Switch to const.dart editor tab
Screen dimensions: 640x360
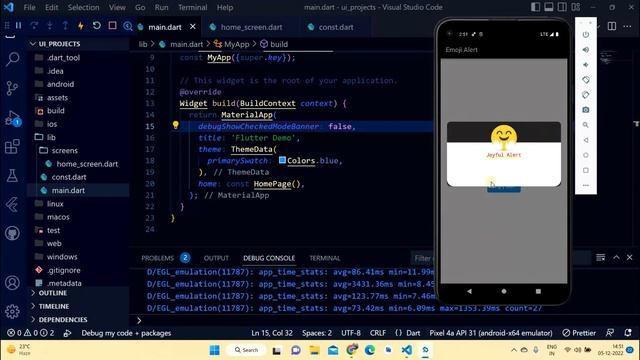pyautogui.click(x=336, y=27)
